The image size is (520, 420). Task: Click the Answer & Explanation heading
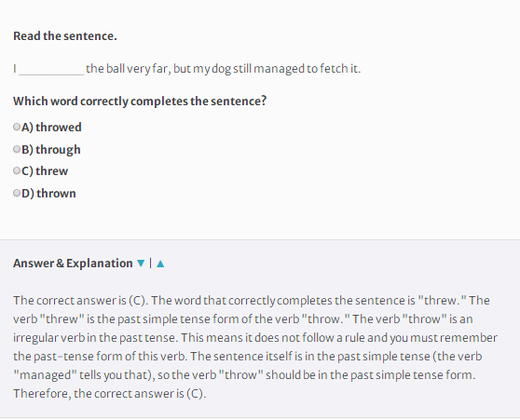click(73, 264)
